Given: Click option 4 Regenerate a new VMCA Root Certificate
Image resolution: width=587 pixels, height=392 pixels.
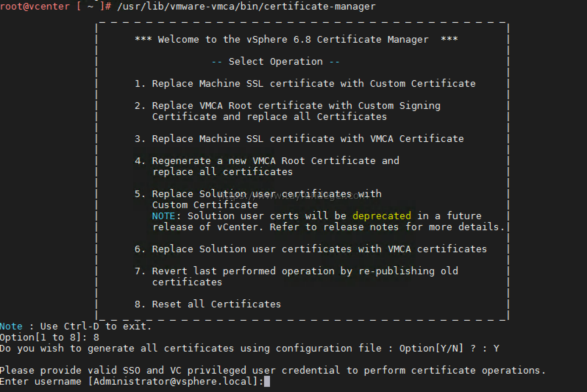Looking at the screenshot, I should 267,161.
